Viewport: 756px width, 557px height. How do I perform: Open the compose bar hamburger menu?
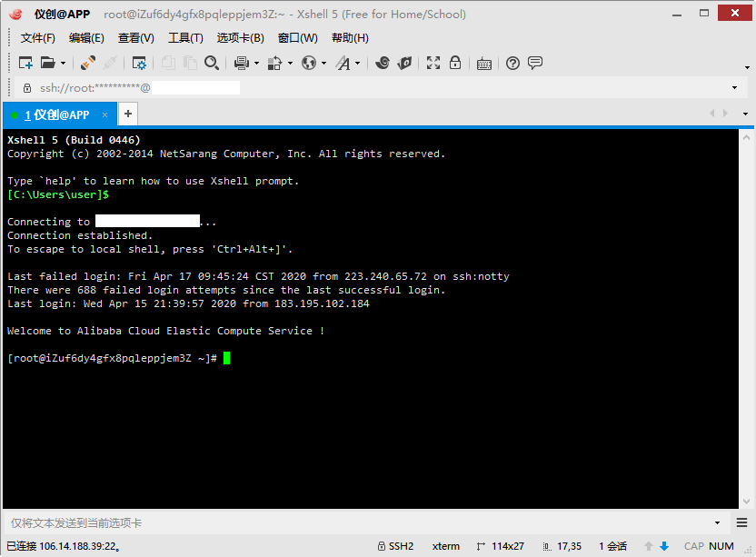pos(742,522)
